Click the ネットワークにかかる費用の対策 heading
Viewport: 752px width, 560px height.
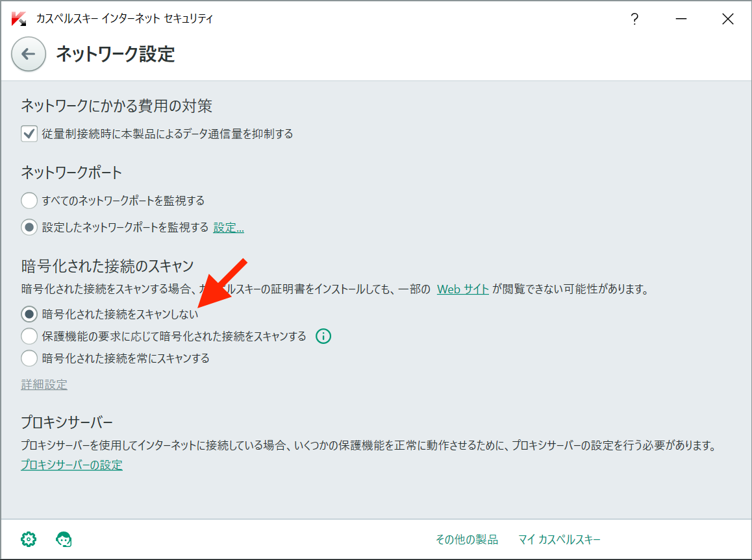click(x=116, y=106)
